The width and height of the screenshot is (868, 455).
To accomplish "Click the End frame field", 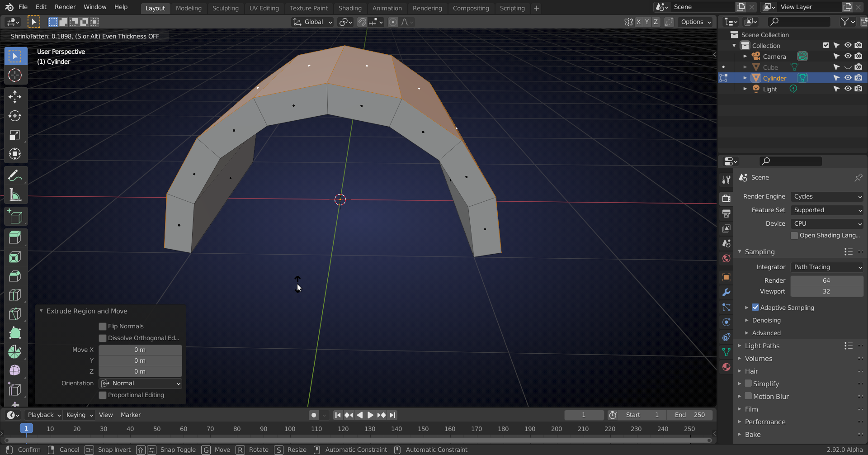I will pos(690,415).
